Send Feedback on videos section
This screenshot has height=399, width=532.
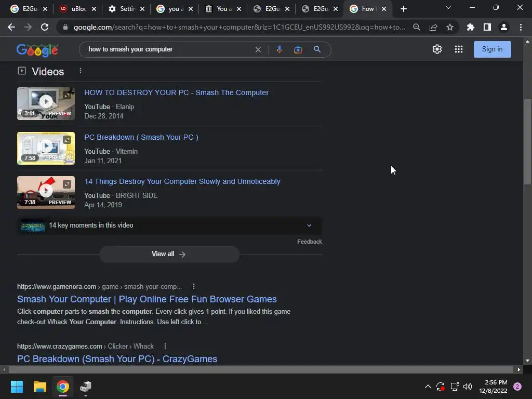tap(310, 242)
